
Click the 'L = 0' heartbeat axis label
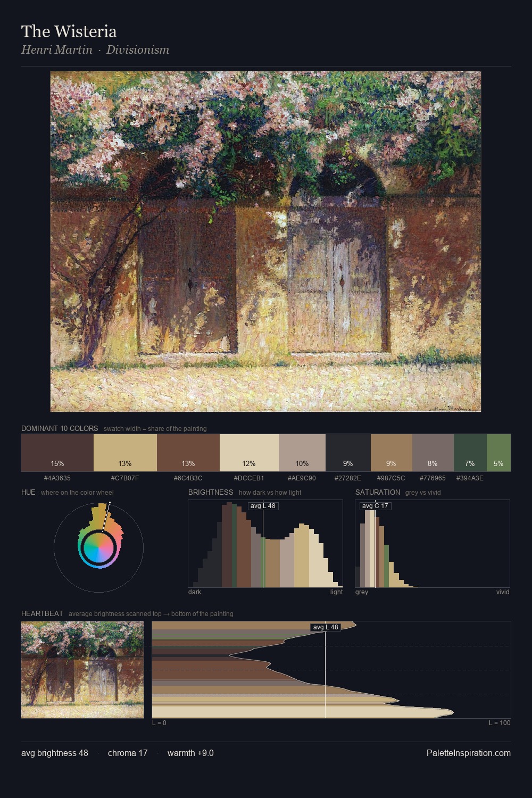coord(159,723)
